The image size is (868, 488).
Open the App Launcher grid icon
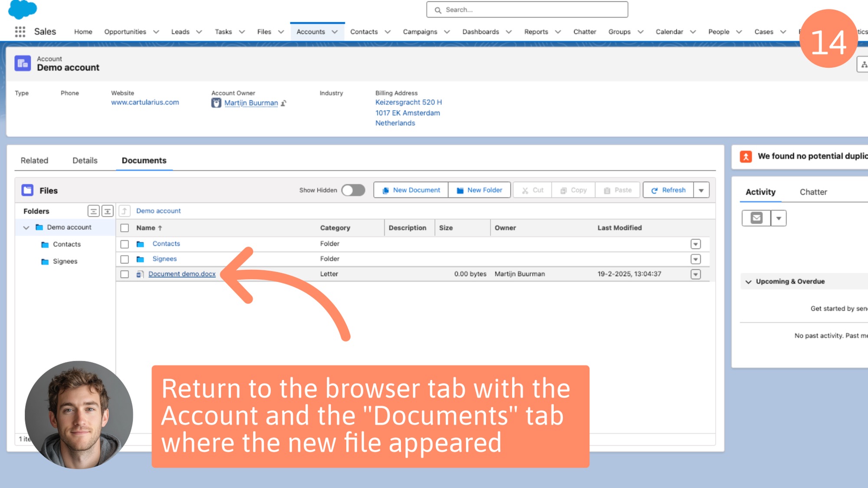click(20, 32)
